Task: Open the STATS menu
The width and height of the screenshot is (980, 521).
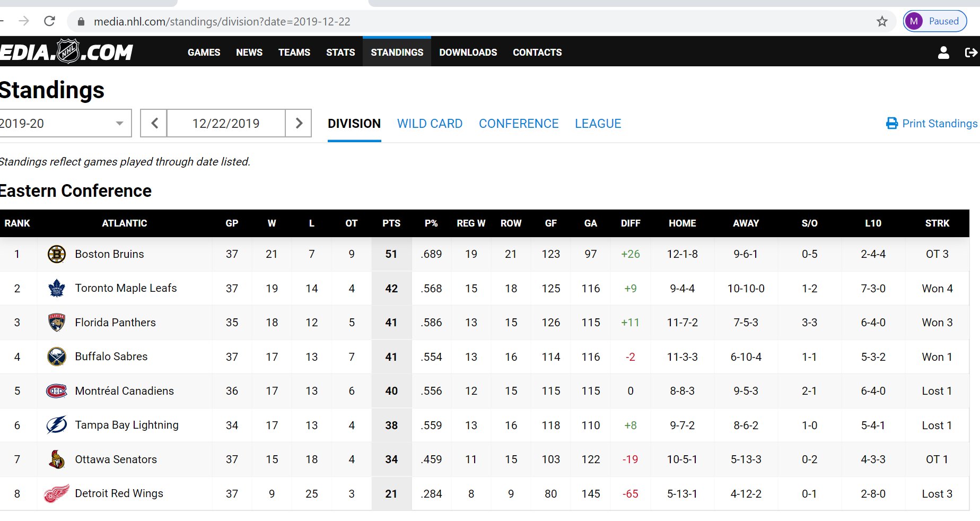Action: tap(340, 52)
